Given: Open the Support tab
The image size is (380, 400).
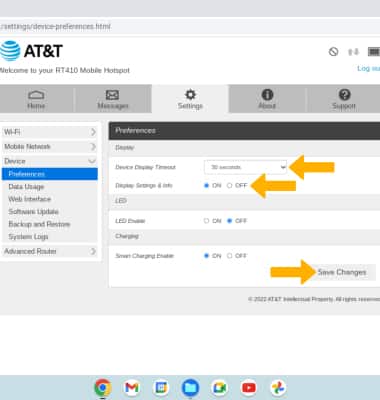Looking at the screenshot, I should coord(344,99).
